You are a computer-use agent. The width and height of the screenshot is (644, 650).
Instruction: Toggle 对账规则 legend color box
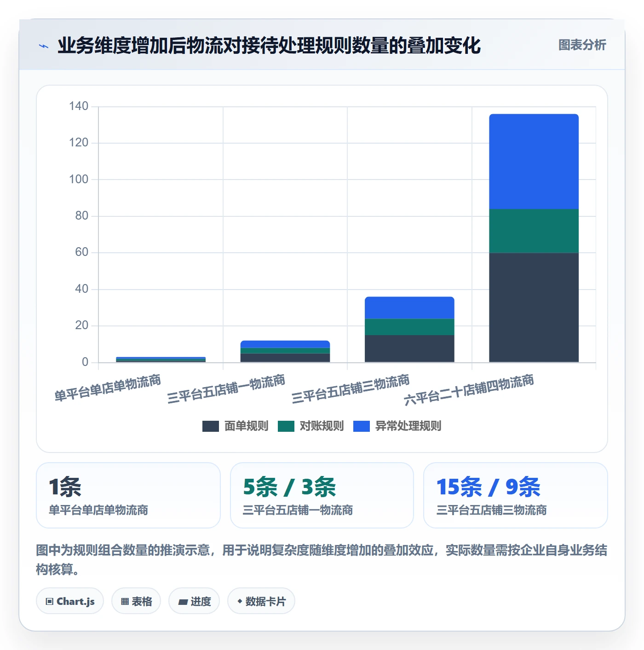point(286,426)
